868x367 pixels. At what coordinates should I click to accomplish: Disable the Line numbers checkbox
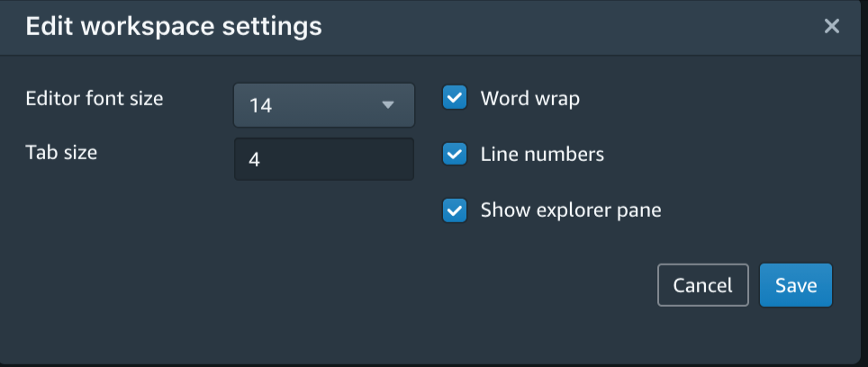(x=455, y=154)
